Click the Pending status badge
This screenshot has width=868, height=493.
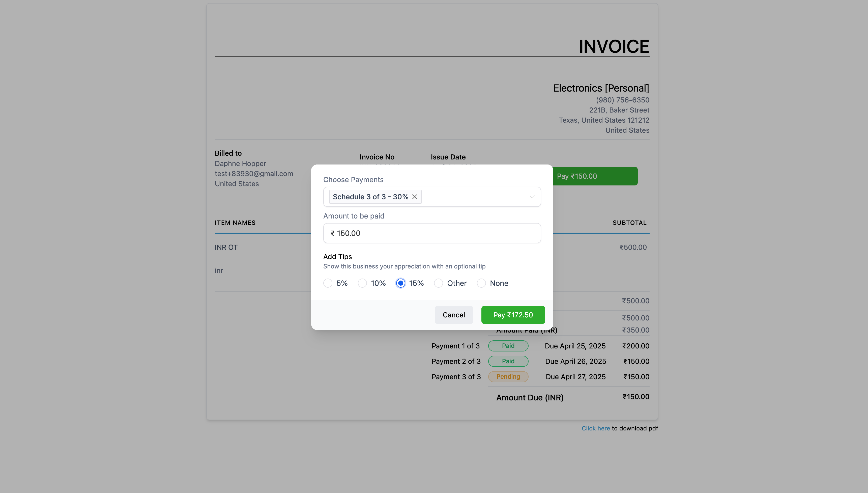[x=508, y=376]
